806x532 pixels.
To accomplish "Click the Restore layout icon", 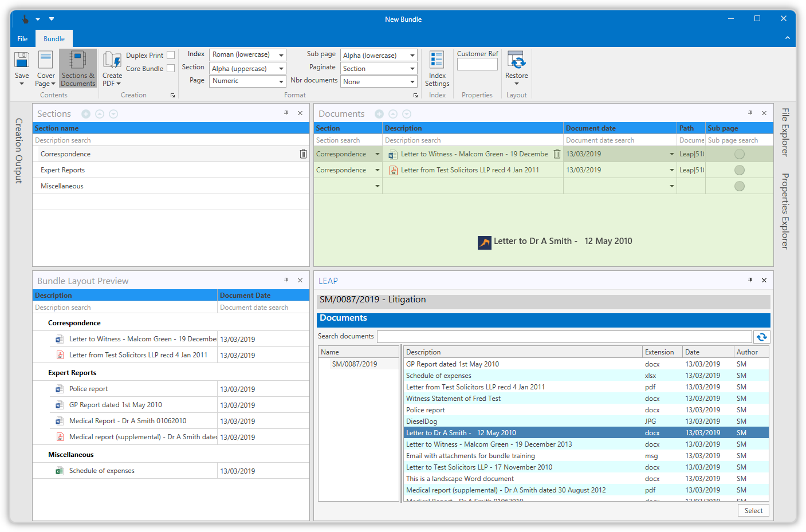I will (516, 61).
